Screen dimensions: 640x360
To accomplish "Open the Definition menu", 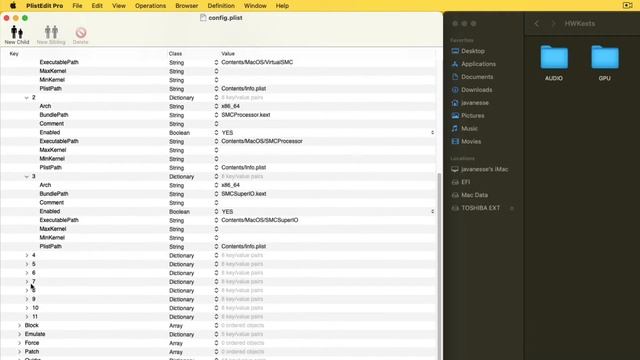I will point(221,6).
